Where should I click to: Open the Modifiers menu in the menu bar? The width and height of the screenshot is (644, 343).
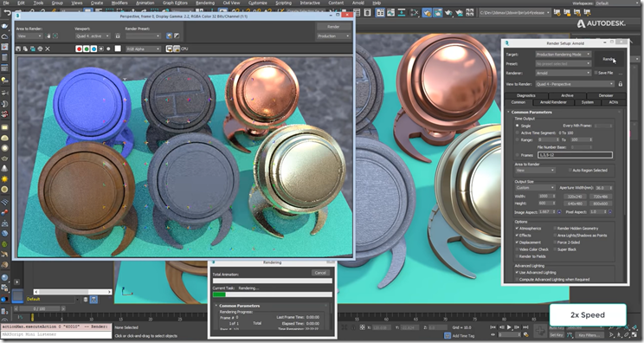click(119, 3)
